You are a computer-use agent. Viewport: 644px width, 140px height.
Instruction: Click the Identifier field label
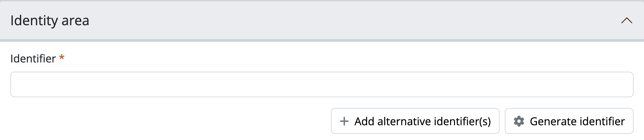[33, 58]
